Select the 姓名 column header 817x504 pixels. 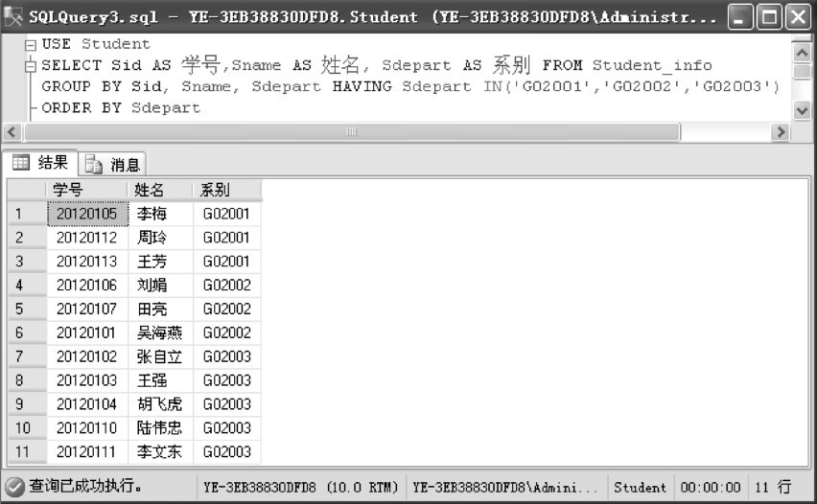[160, 190]
